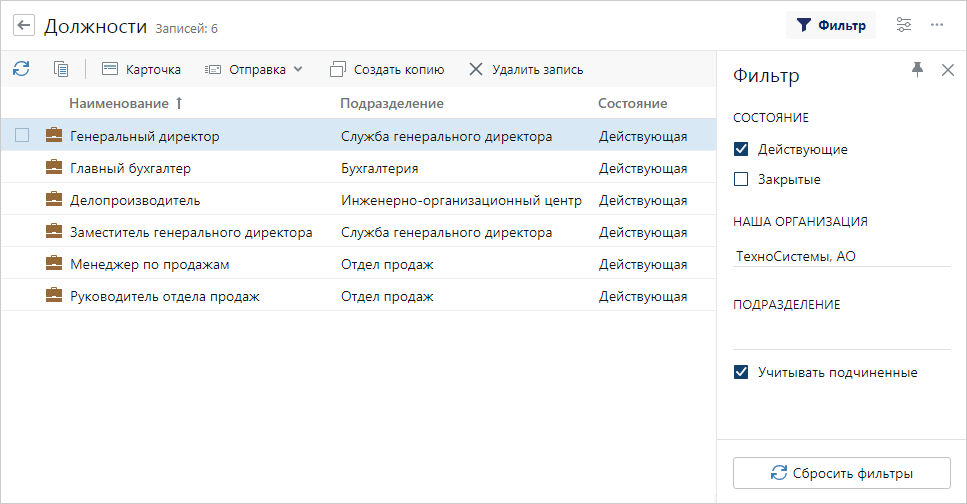The image size is (967, 504).
Task: Uncheck the Действующие state checkbox
Action: (x=741, y=149)
